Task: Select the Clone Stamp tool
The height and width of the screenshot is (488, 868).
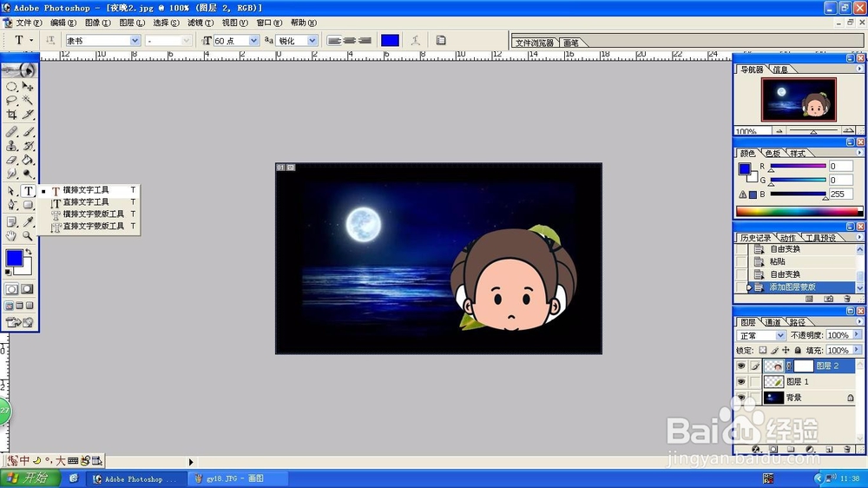Action: click(11, 146)
